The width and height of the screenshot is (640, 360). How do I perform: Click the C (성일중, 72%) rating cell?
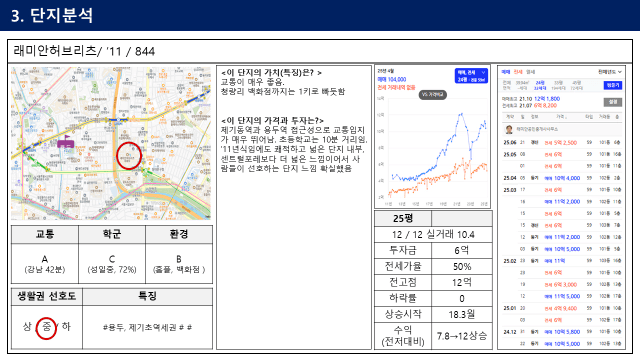(112, 264)
